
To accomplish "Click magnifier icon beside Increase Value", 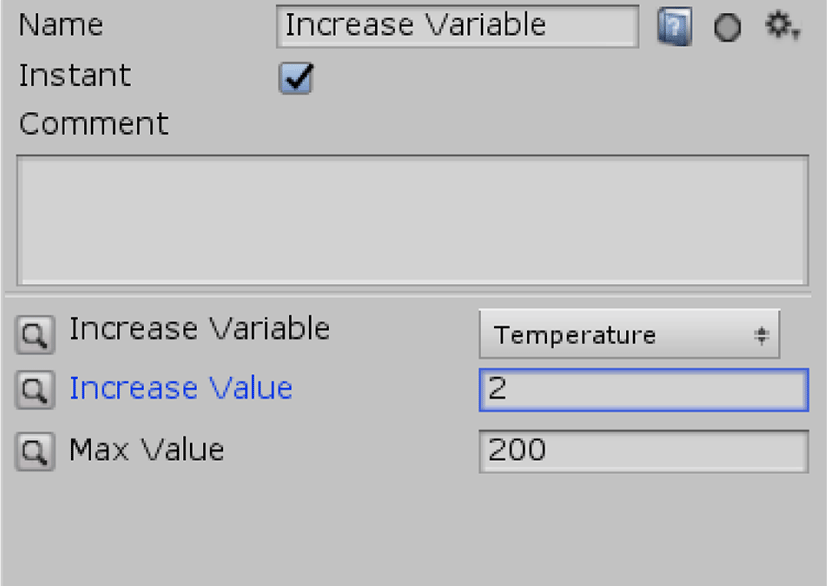I will point(35,390).
